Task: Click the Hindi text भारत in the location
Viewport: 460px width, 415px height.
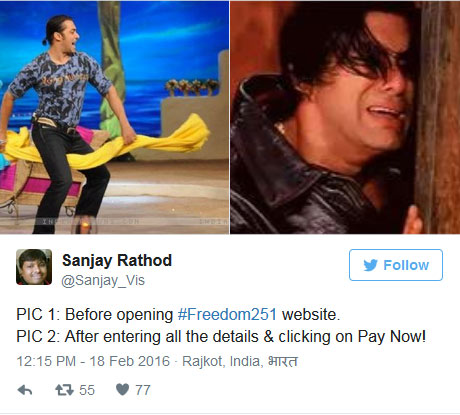Action: (283, 361)
